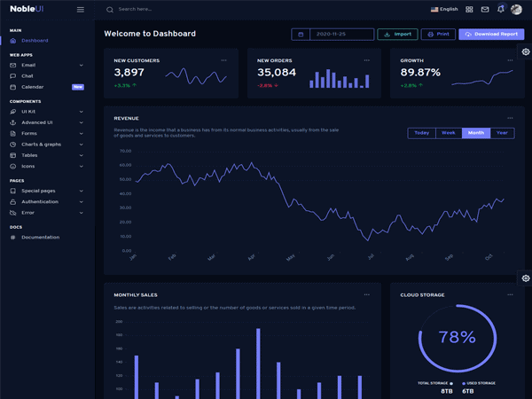Click the user profile avatar
Viewport: 532px width, 399px height.
coord(516,10)
